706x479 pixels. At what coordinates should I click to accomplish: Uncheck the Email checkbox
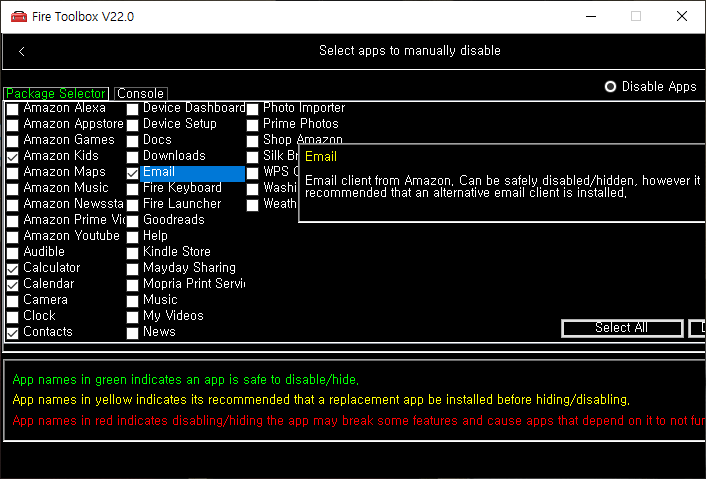pos(132,173)
